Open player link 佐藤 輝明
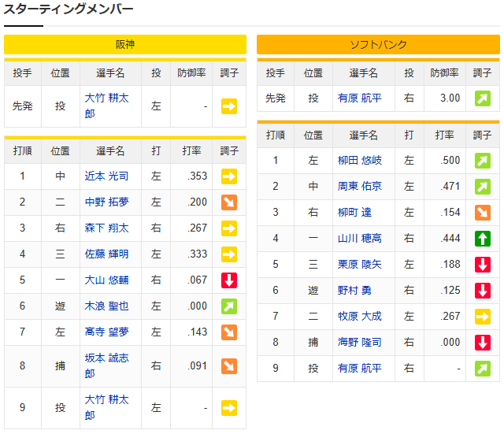This screenshot has width=504, height=434. pyautogui.click(x=106, y=254)
